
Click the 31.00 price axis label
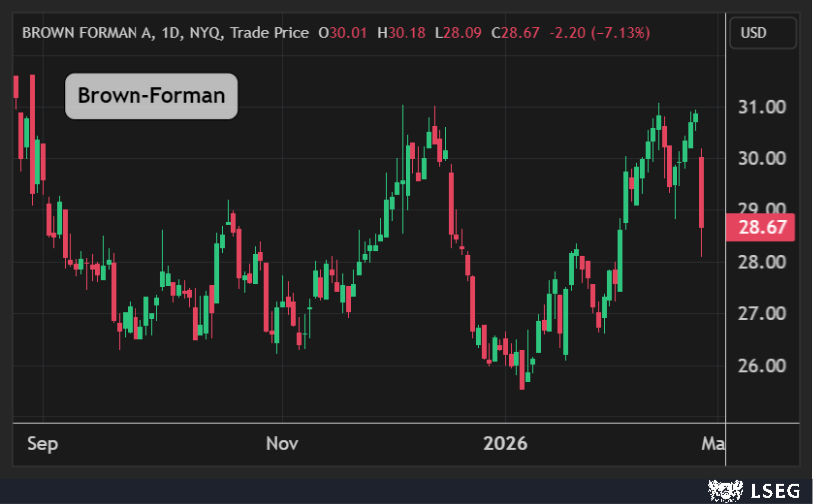tap(763, 107)
